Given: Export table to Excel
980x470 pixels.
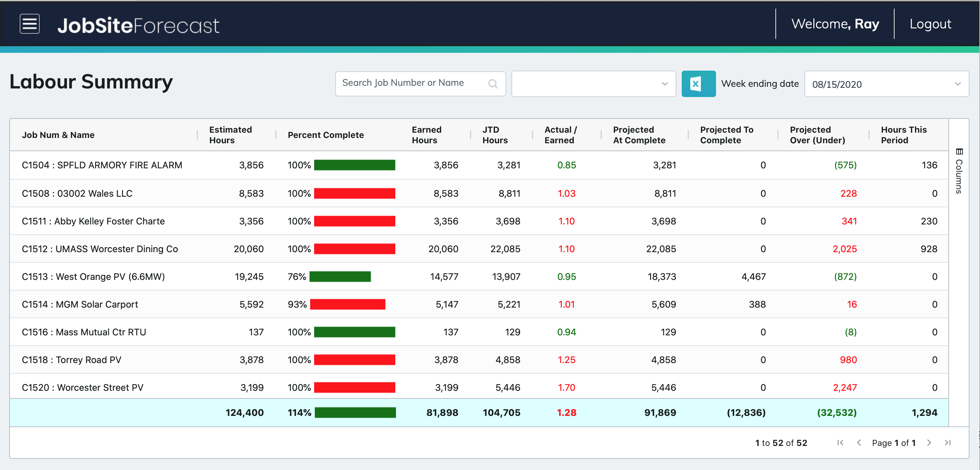Looking at the screenshot, I should click(x=698, y=84).
